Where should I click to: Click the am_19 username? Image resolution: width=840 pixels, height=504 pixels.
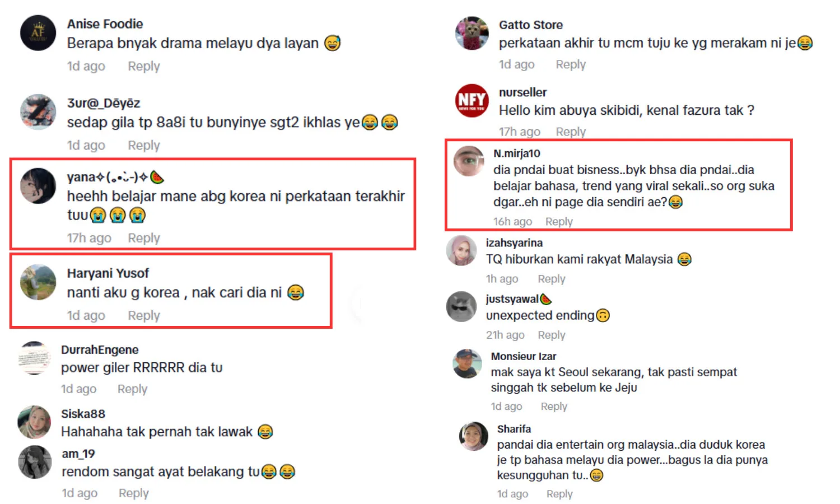click(x=78, y=454)
